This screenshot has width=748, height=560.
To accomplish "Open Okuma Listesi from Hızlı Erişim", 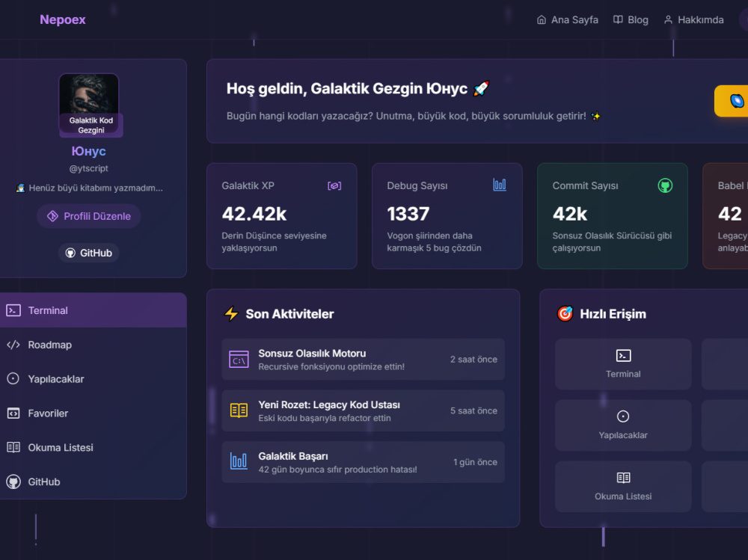I will [x=623, y=487].
